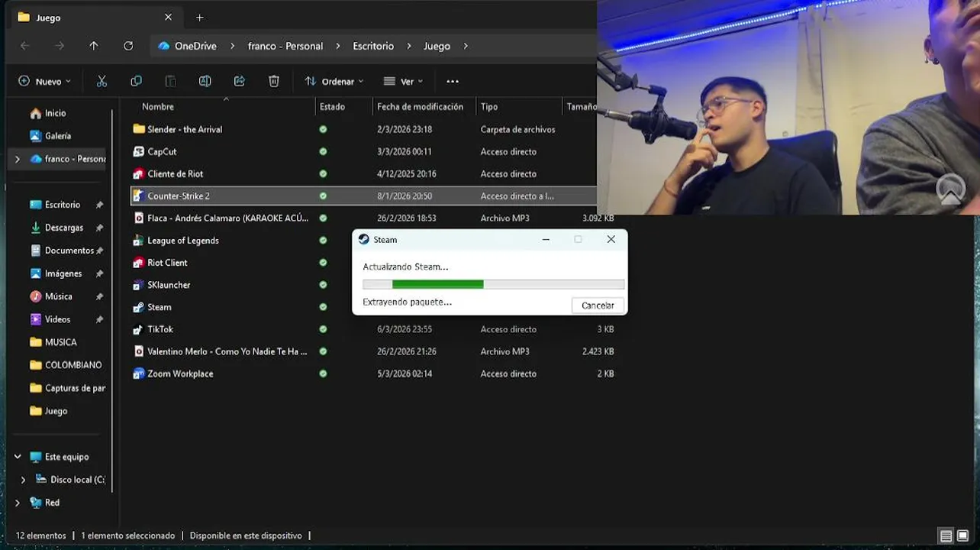Click the Delete trash icon
This screenshot has width=980, height=550.
(274, 82)
